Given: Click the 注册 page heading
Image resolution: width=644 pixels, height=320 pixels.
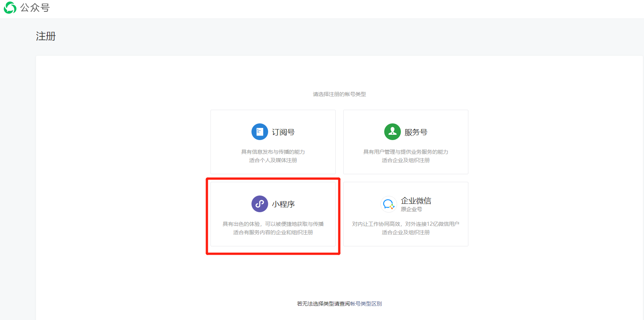Looking at the screenshot, I should click(46, 36).
